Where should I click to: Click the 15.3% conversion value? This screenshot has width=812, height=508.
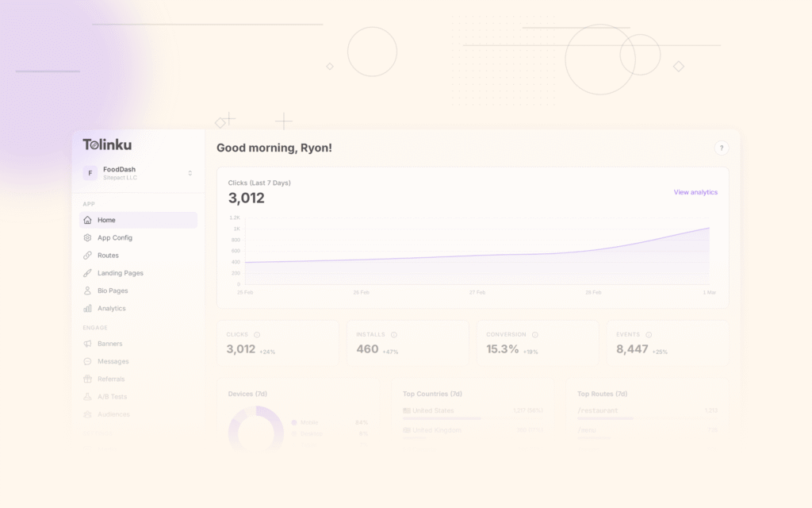502,349
